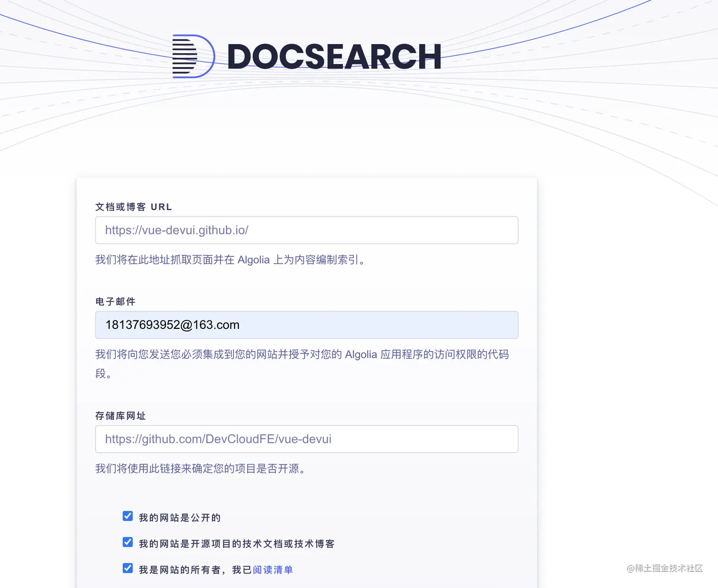The height and width of the screenshot is (588, 718).
Task: Click the 文档或博客 URL label
Action: click(134, 207)
